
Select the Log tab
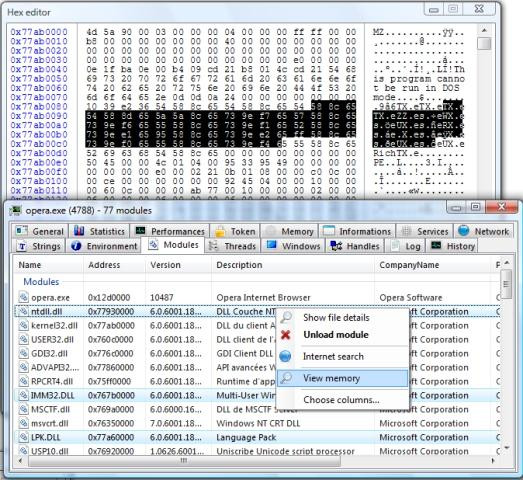tap(405, 246)
